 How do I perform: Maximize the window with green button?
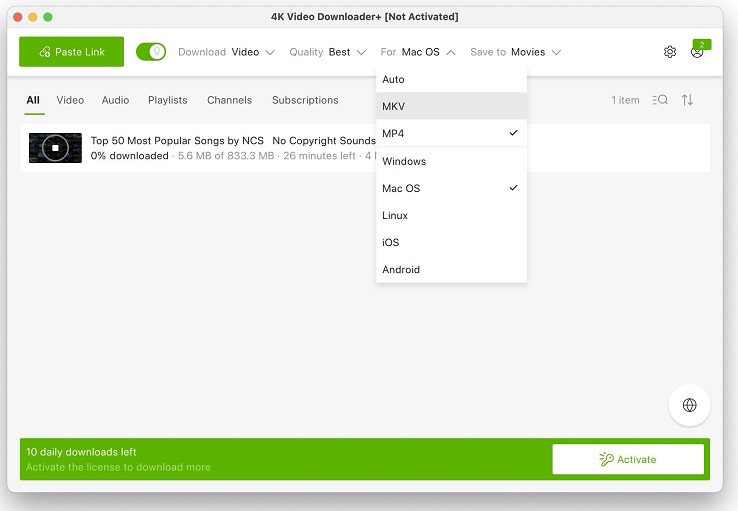pyautogui.click(x=48, y=17)
